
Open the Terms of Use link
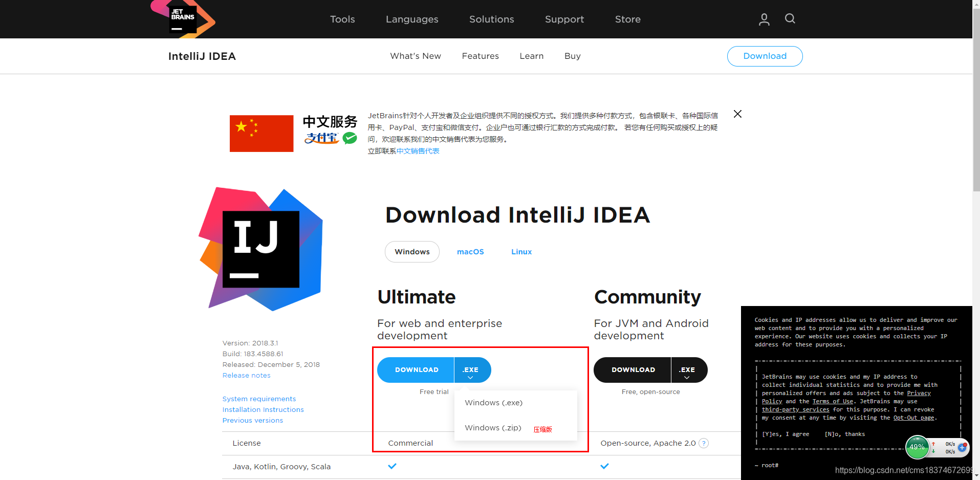pyautogui.click(x=833, y=401)
